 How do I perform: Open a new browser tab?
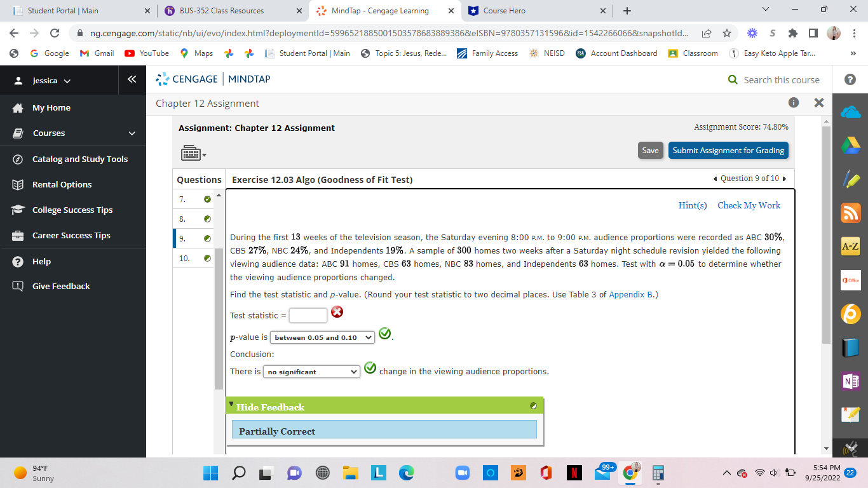[x=627, y=11]
